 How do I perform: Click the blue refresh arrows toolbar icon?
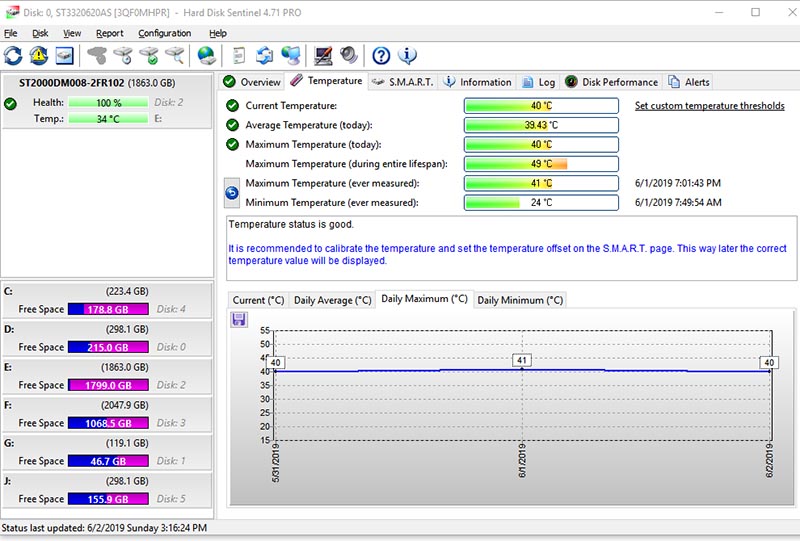[13, 56]
